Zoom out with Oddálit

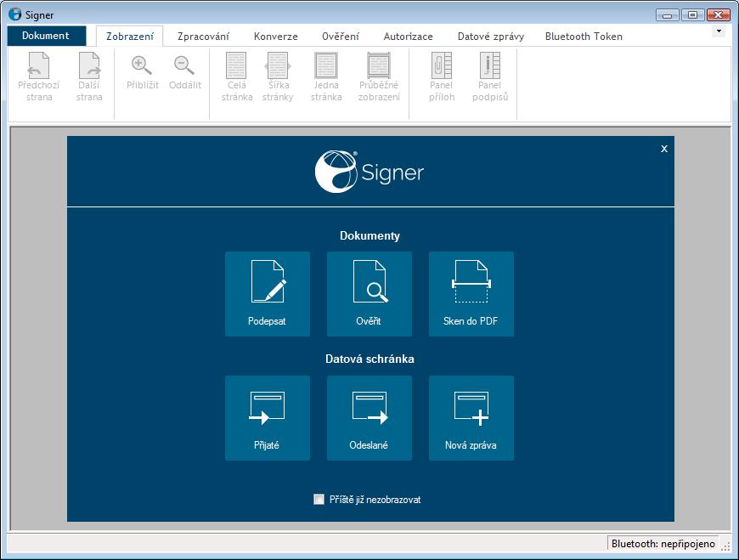(x=185, y=71)
